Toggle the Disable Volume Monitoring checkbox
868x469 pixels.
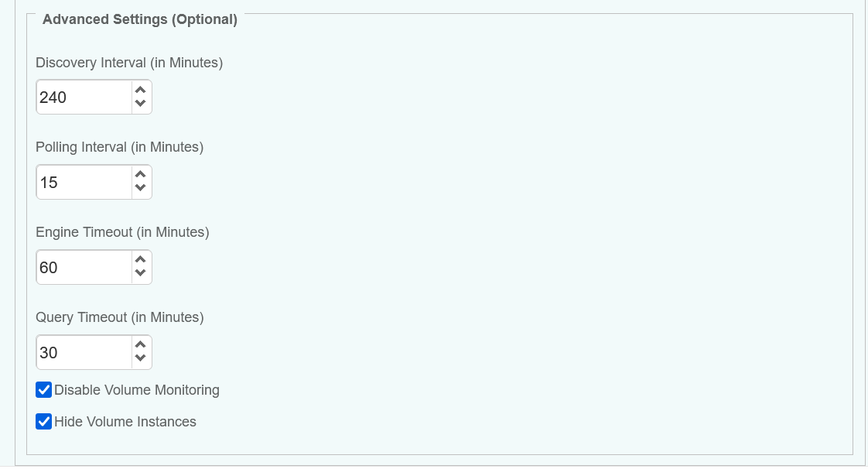43,389
